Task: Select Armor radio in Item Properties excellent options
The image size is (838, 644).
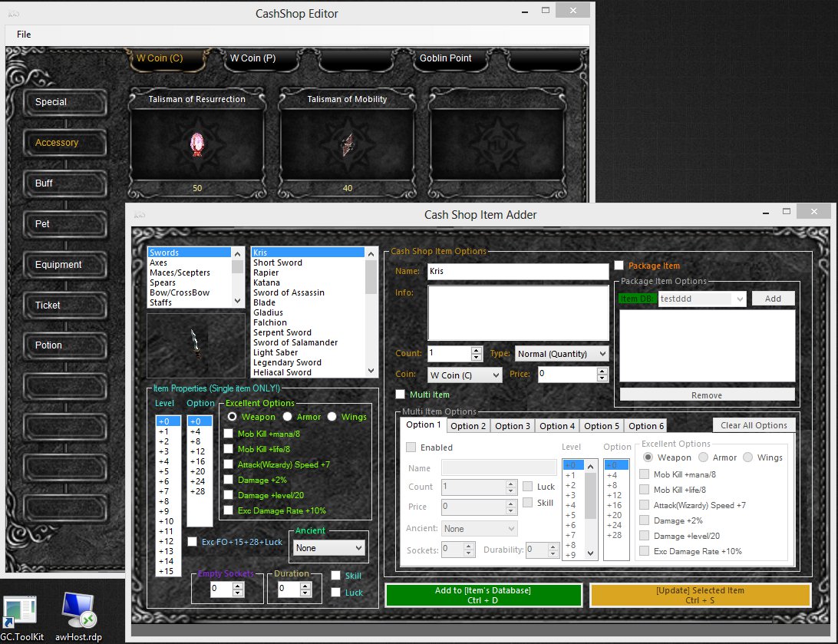Action: (288, 417)
